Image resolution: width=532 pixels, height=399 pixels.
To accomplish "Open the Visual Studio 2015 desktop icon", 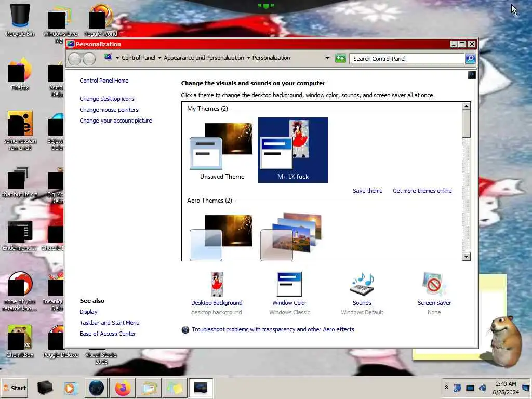I will point(101,358).
